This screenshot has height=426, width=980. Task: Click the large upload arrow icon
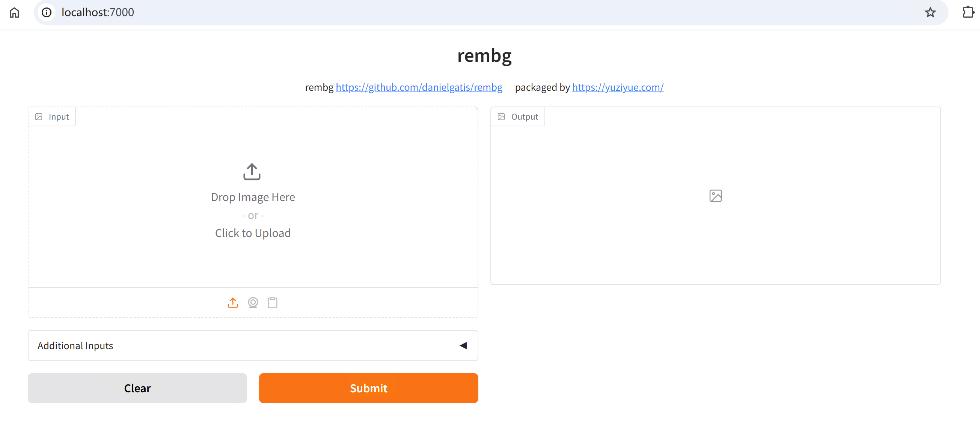pyautogui.click(x=252, y=172)
